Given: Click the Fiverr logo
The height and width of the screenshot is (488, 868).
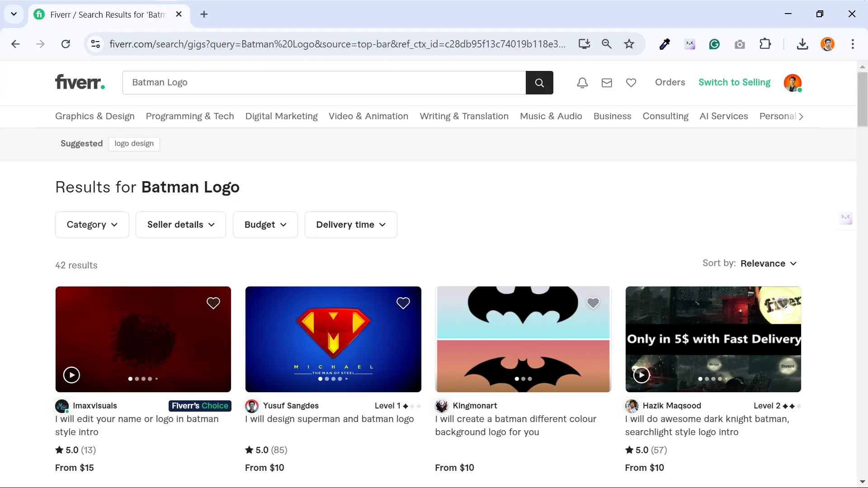Looking at the screenshot, I should 80,82.
